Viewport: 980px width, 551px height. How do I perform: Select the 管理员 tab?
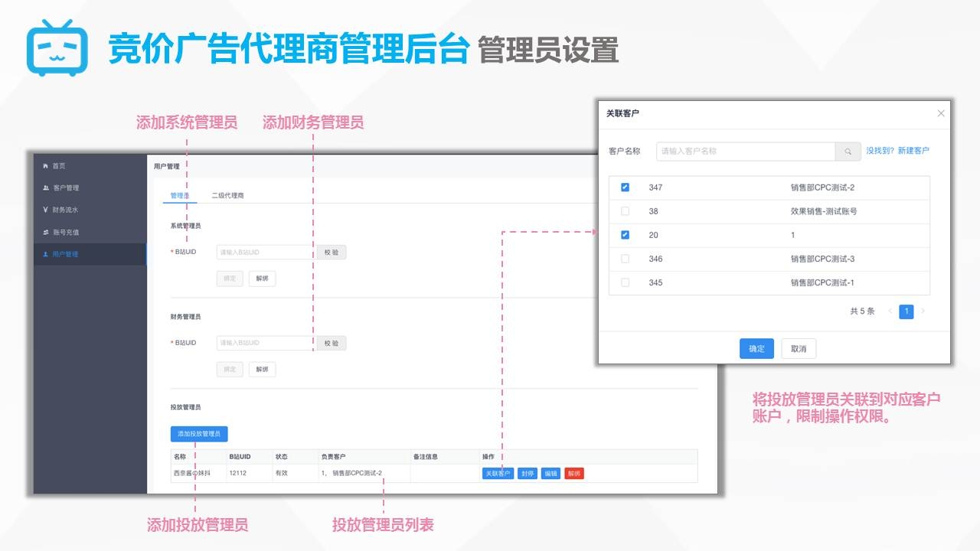point(180,196)
